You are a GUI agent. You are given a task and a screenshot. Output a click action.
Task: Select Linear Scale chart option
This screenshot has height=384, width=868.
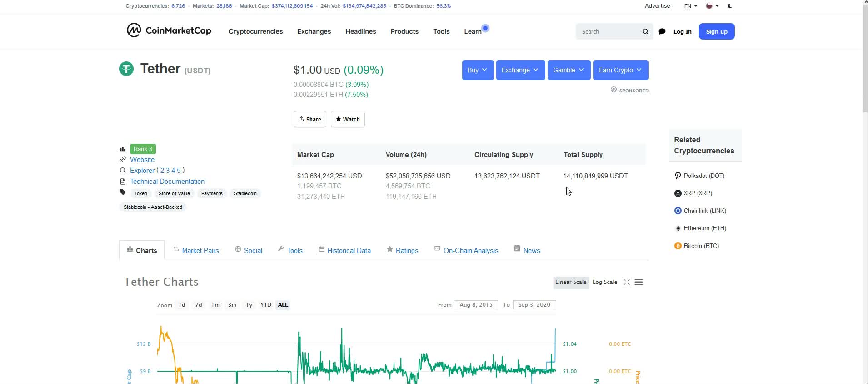(x=570, y=282)
